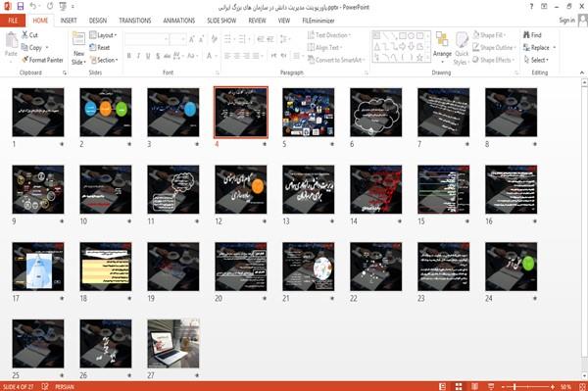Switch to Normal view in status bar
Viewport: 588px width, 391px height.
click(443, 386)
